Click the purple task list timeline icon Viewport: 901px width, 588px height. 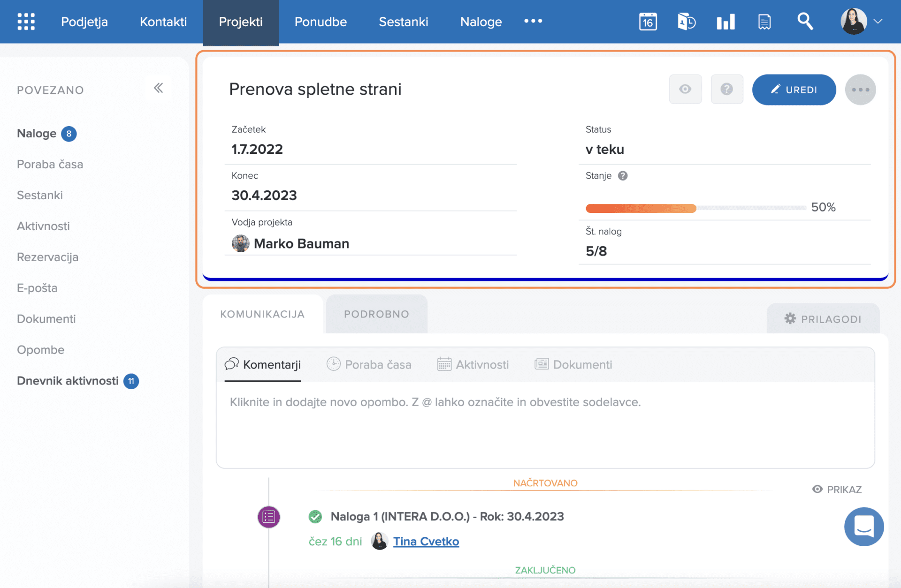coord(269,517)
